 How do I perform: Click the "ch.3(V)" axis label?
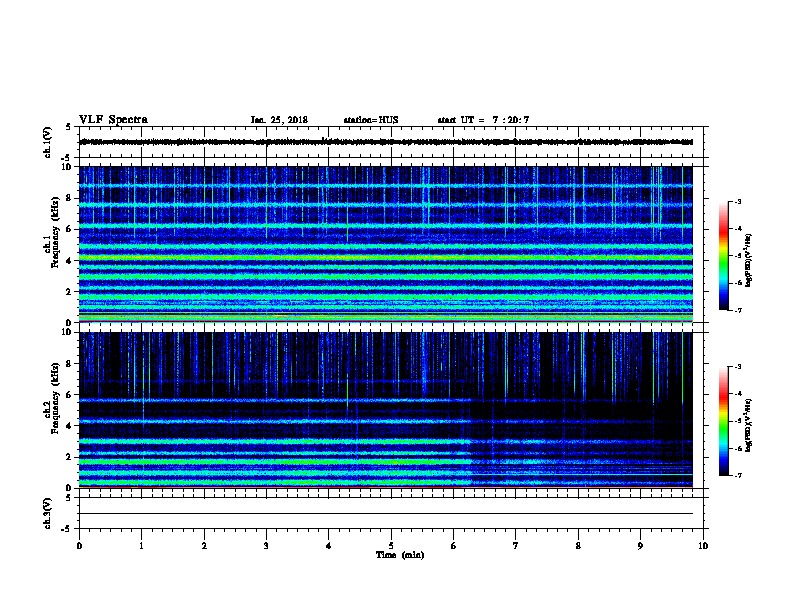coord(47,513)
